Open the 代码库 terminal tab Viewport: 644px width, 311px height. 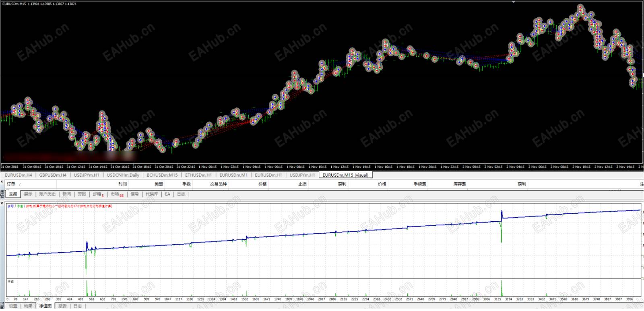click(x=152, y=194)
